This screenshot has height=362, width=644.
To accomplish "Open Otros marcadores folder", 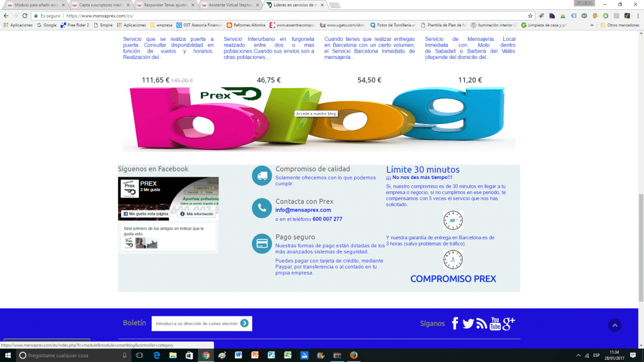I will 620,25.
